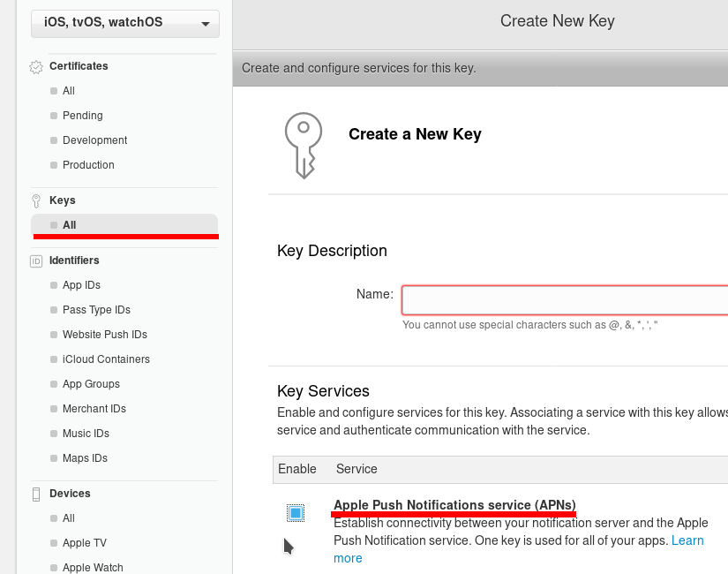Enable the APNs service checkbox

(296, 513)
